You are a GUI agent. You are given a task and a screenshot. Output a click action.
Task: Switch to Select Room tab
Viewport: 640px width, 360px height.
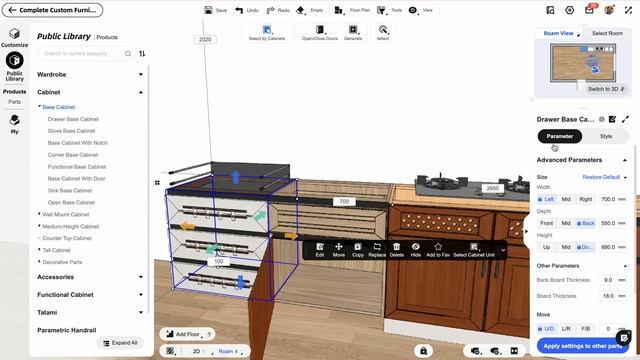pyautogui.click(x=607, y=33)
